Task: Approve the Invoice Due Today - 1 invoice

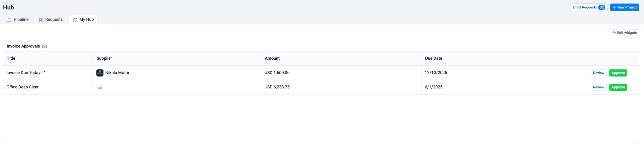Action: [x=618, y=73]
